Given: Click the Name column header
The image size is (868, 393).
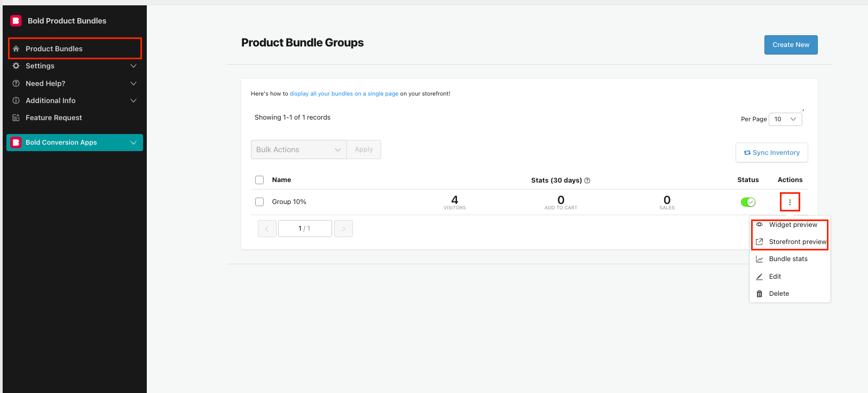Looking at the screenshot, I should pyautogui.click(x=282, y=180).
